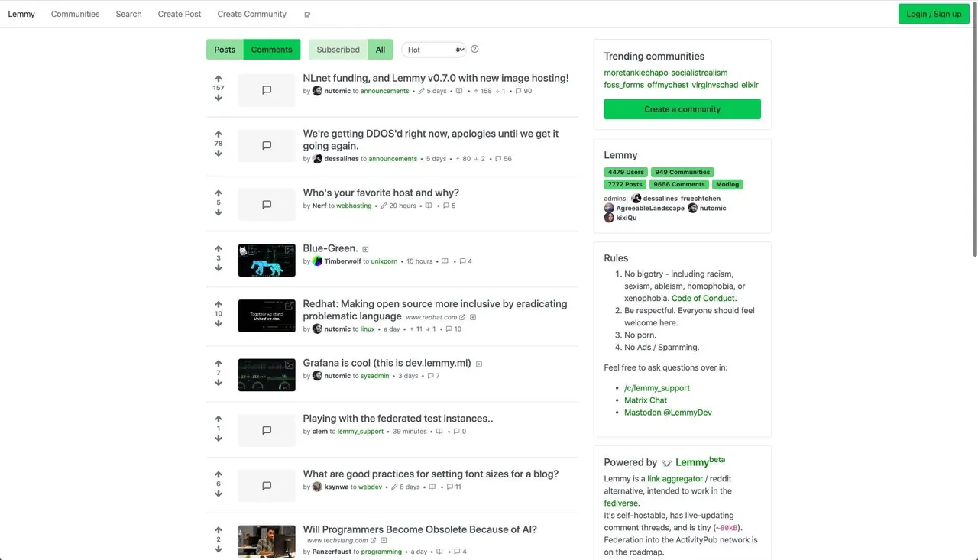Switch listing to Posts
The height and width of the screenshot is (560, 978).
tap(225, 50)
